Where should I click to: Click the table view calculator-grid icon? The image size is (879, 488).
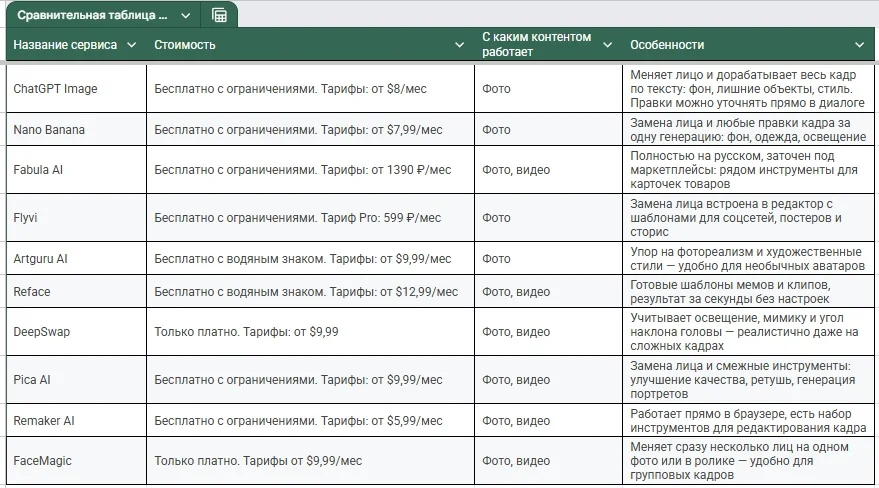point(219,15)
